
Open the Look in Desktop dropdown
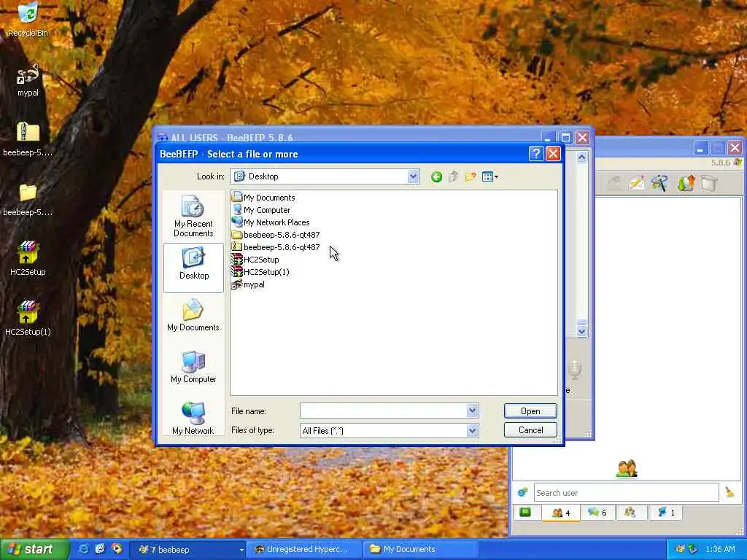tap(413, 176)
